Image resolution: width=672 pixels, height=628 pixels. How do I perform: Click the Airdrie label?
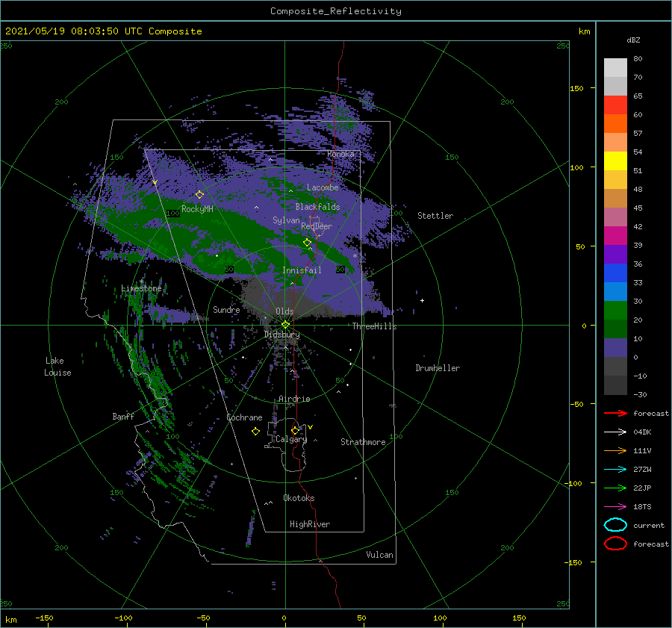click(x=294, y=399)
